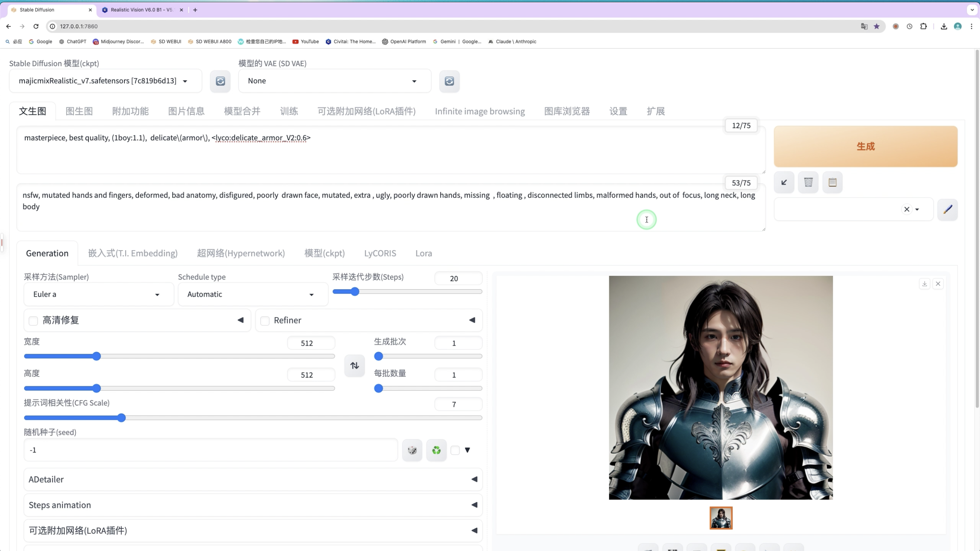
Task: Clear the selected styles with the X
Action: (x=907, y=209)
